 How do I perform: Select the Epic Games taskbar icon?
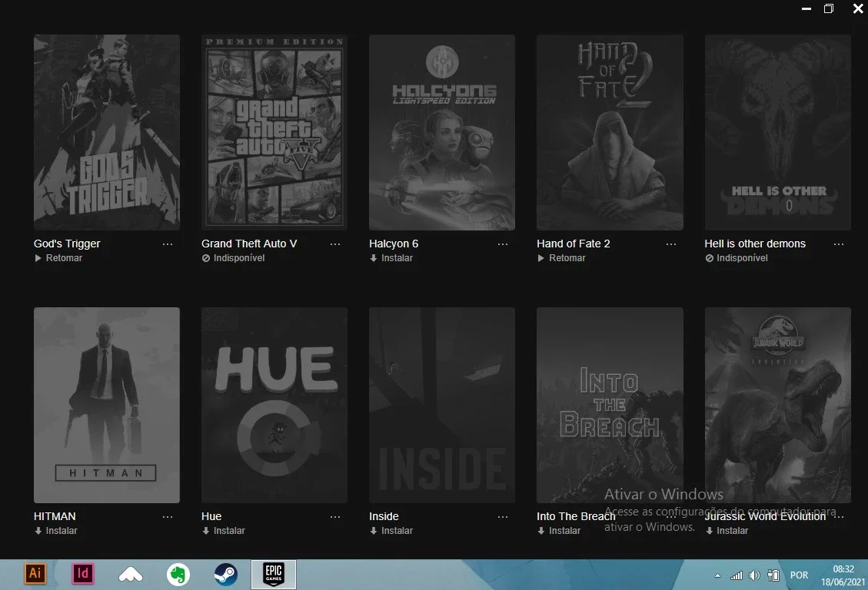click(274, 575)
